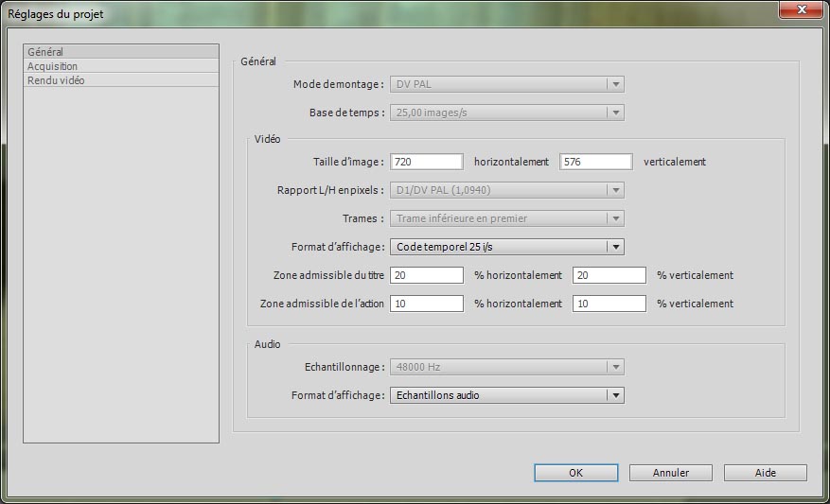Confirm settings with the OK button

point(576,473)
